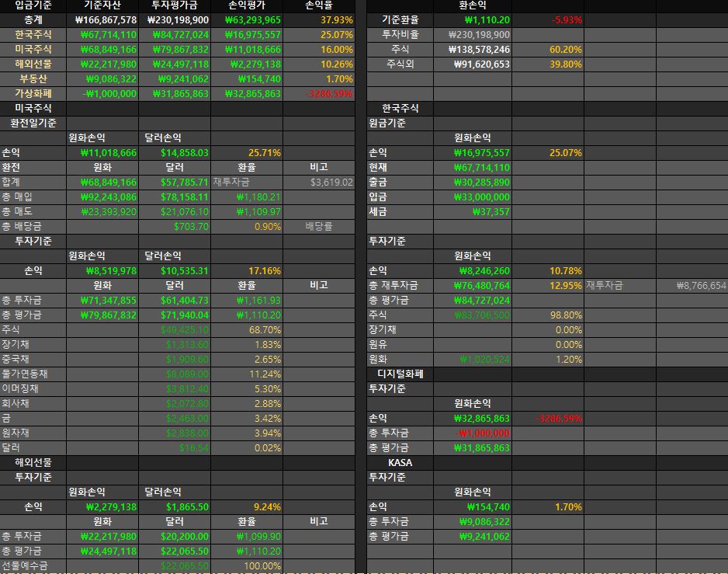This screenshot has height=574, width=728.
Task: Click the ₩71,347,855 총 투자금 cell
Action: tap(102, 301)
